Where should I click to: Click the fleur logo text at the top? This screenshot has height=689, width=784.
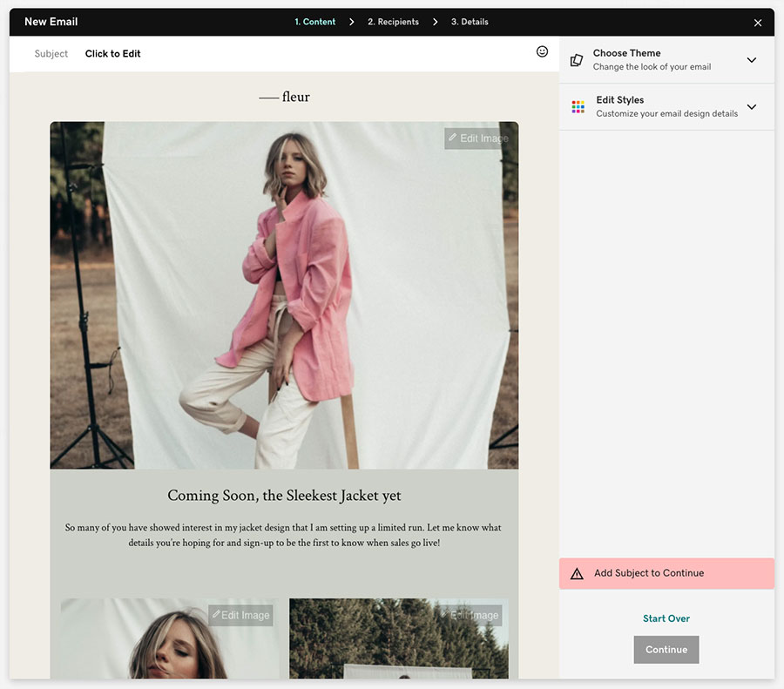click(x=284, y=97)
